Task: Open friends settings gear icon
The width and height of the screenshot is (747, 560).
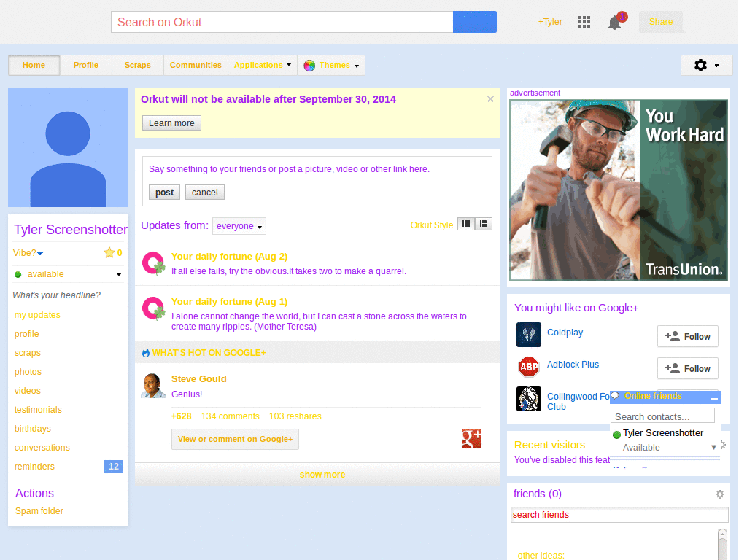Action: tap(720, 494)
